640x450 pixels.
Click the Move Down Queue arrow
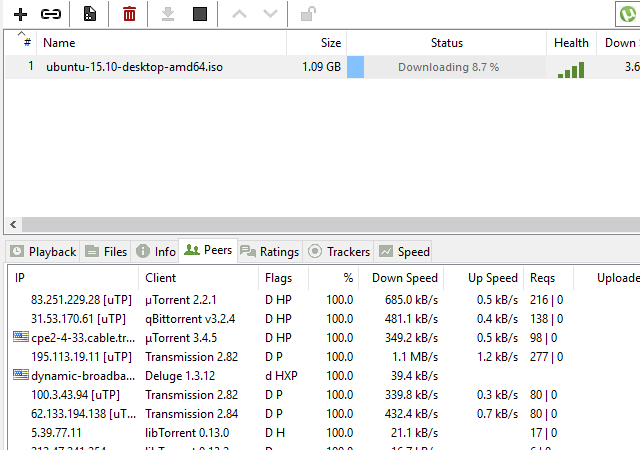[x=270, y=14]
